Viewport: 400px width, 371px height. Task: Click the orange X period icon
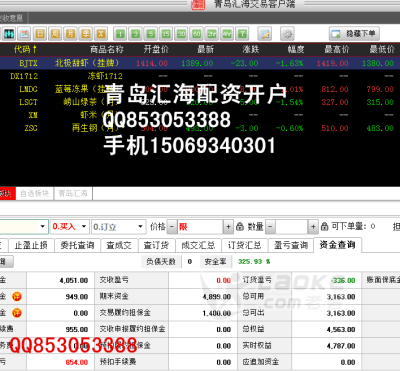[x=101, y=33]
